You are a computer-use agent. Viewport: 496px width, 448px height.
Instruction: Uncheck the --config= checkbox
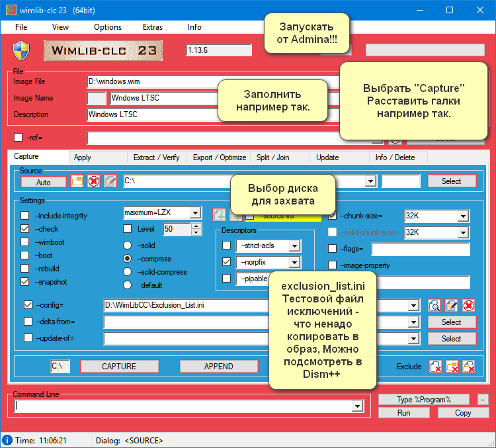click(28, 305)
